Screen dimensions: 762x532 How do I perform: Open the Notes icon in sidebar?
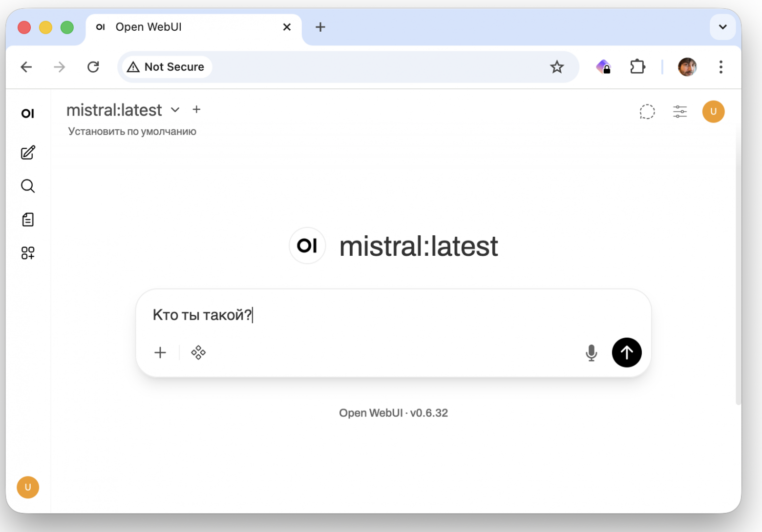coord(28,220)
